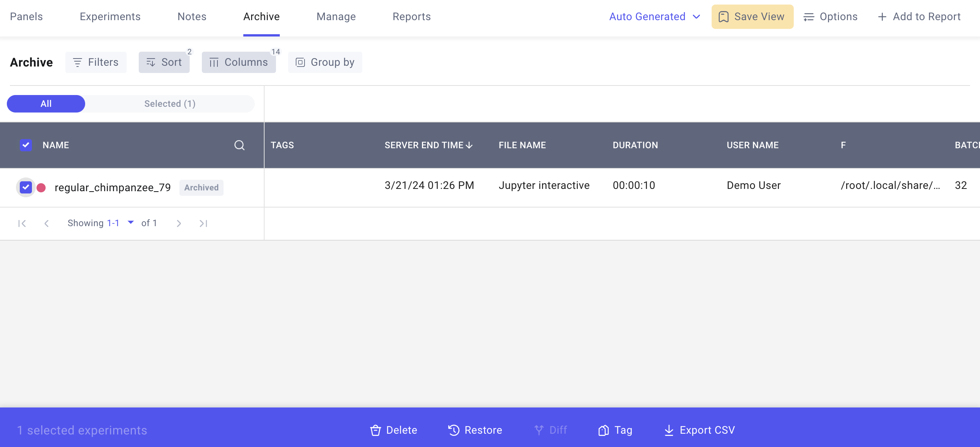The height and width of the screenshot is (447, 980).
Task: Click the Save View button
Action: [752, 17]
